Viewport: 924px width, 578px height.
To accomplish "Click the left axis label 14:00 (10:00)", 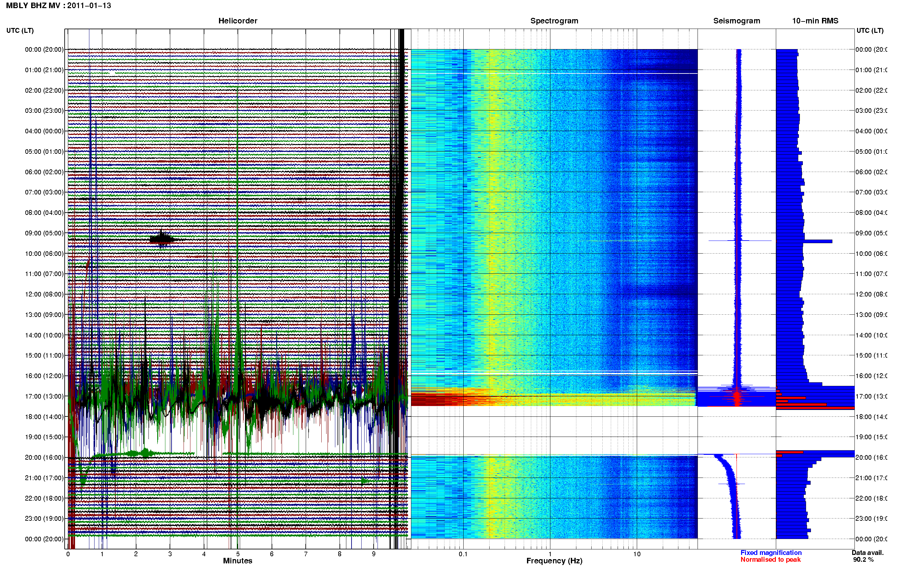I will pos(44,335).
